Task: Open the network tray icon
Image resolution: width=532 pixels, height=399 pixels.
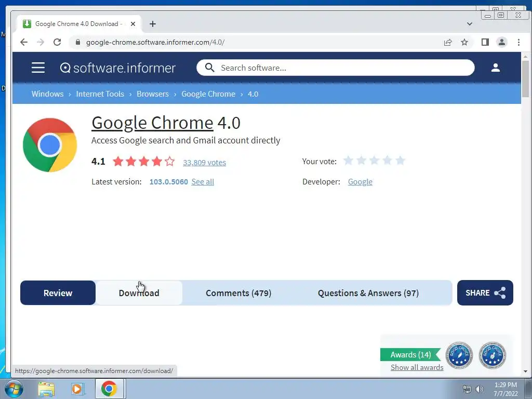Action: pyautogui.click(x=467, y=389)
